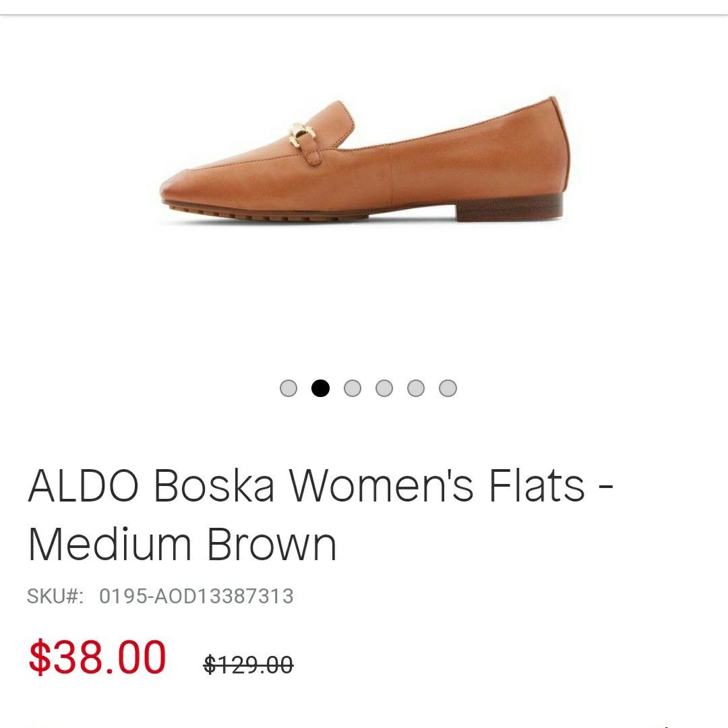Jump to the fourth carousel image dot

pos(384,388)
